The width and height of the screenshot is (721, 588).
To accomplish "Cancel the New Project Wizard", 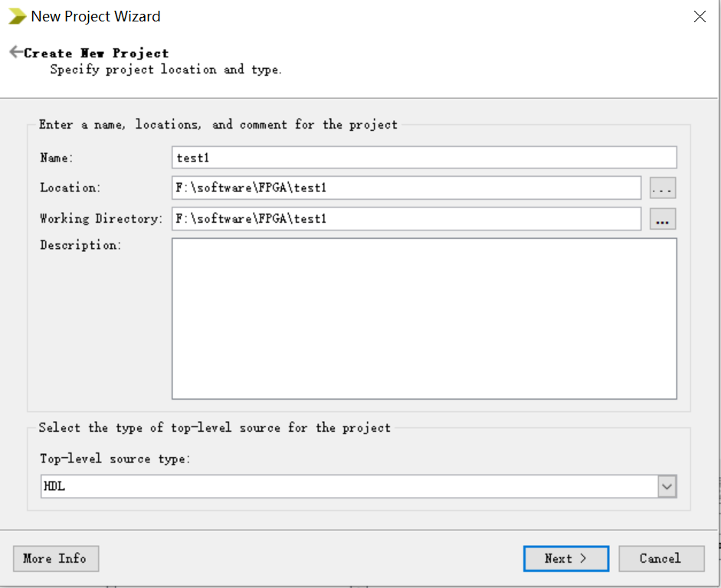I will (661, 558).
